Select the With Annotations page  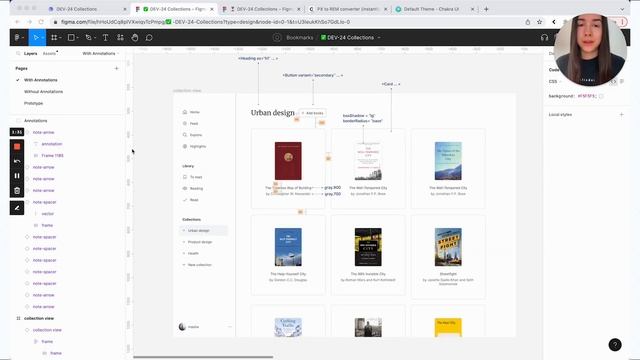click(x=41, y=80)
